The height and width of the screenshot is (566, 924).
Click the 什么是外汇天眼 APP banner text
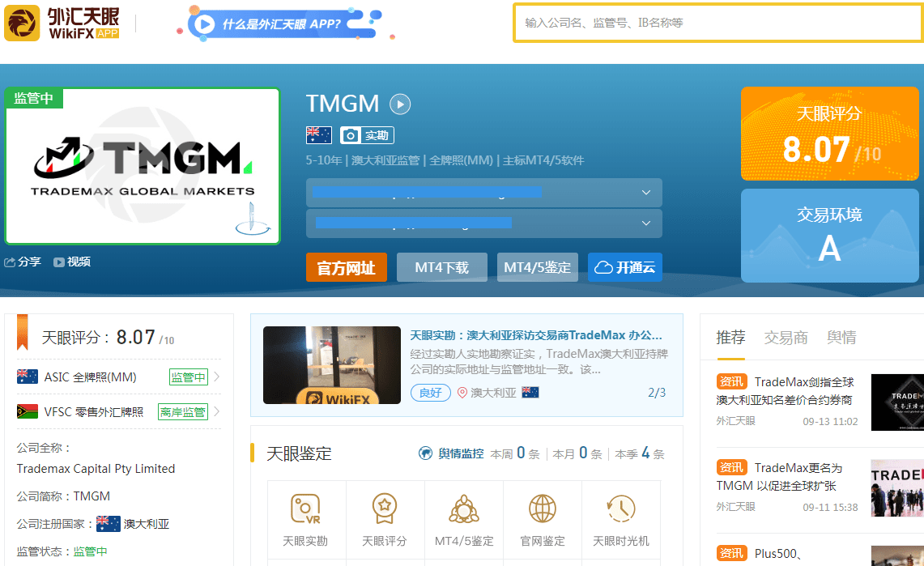[282, 24]
